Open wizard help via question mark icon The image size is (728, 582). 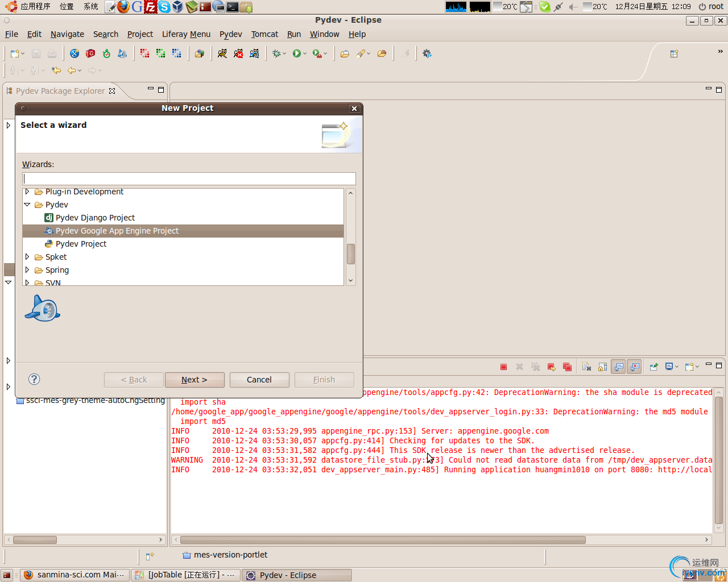(x=34, y=379)
